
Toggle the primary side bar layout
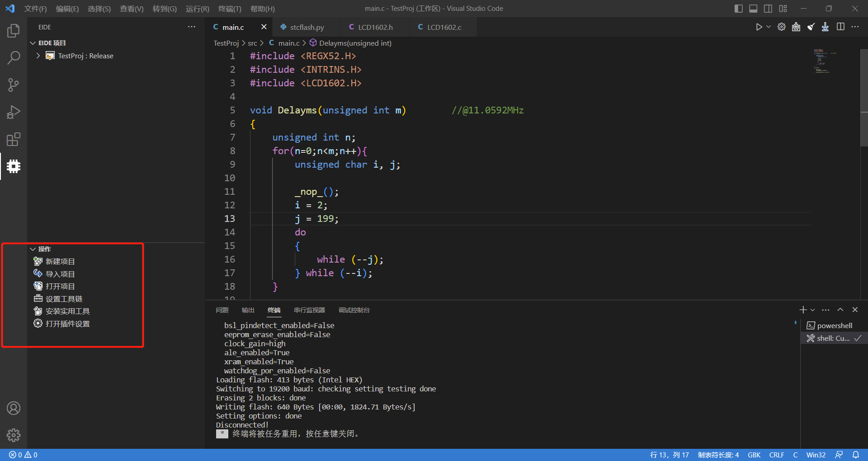(x=739, y=9)
